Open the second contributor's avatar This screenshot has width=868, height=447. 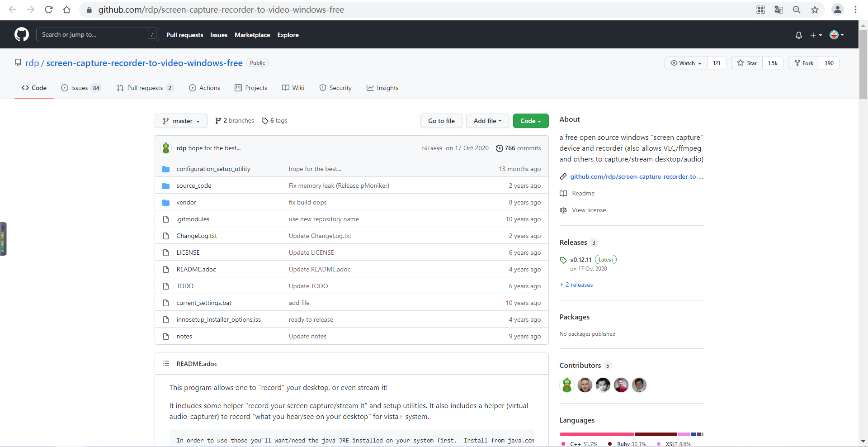tap(585, 385)
